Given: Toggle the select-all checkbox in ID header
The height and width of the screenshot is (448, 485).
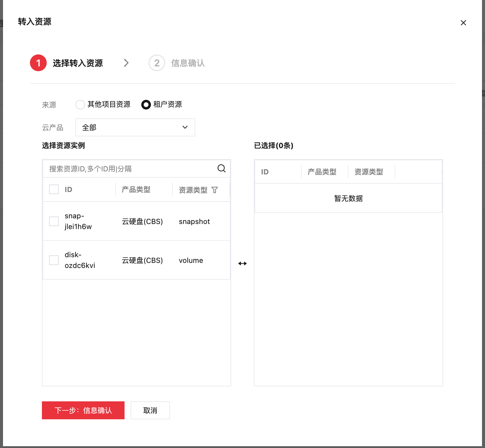Looking at the screenshot, I should coord(54,189).
